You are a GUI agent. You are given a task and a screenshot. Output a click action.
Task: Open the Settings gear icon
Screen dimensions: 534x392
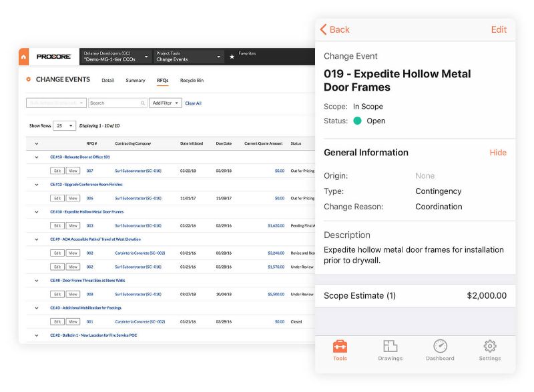pyautogui.click(x=489, y=350)
